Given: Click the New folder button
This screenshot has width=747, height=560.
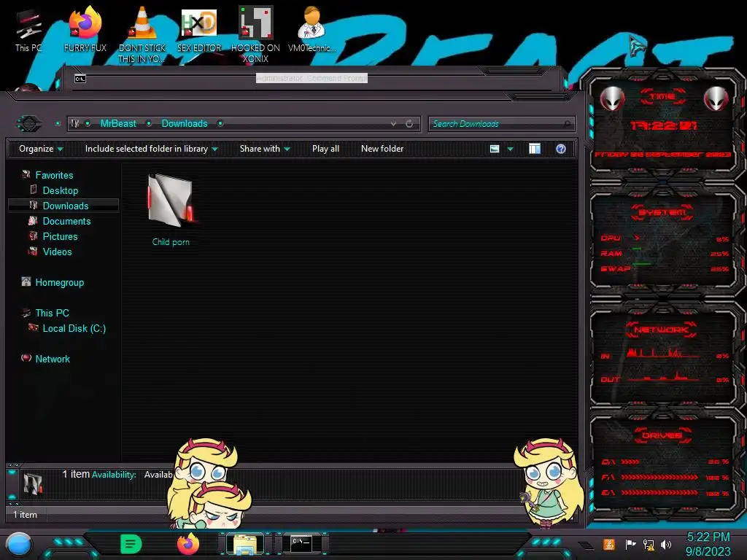Looking at the screenshot, I should pos(382,149).
